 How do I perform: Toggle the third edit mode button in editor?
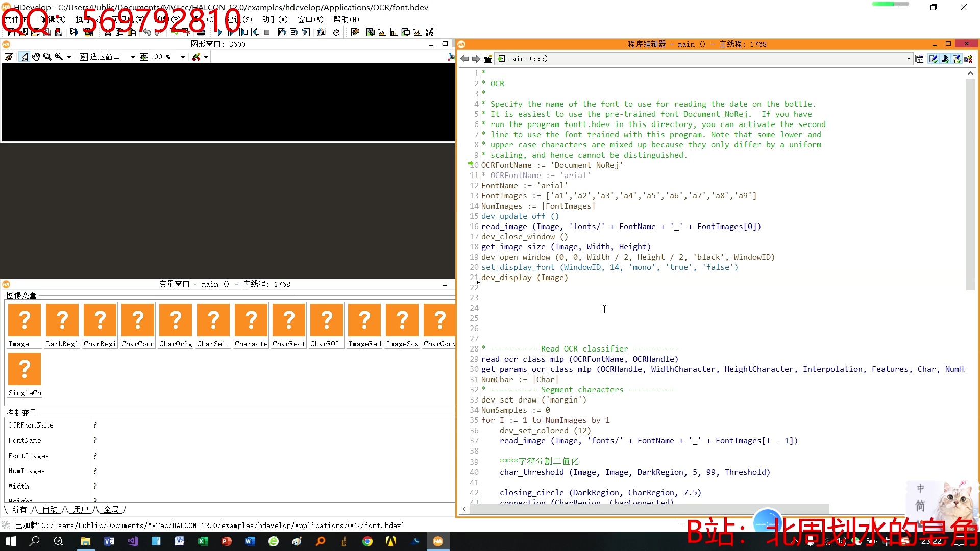point(957,59)
